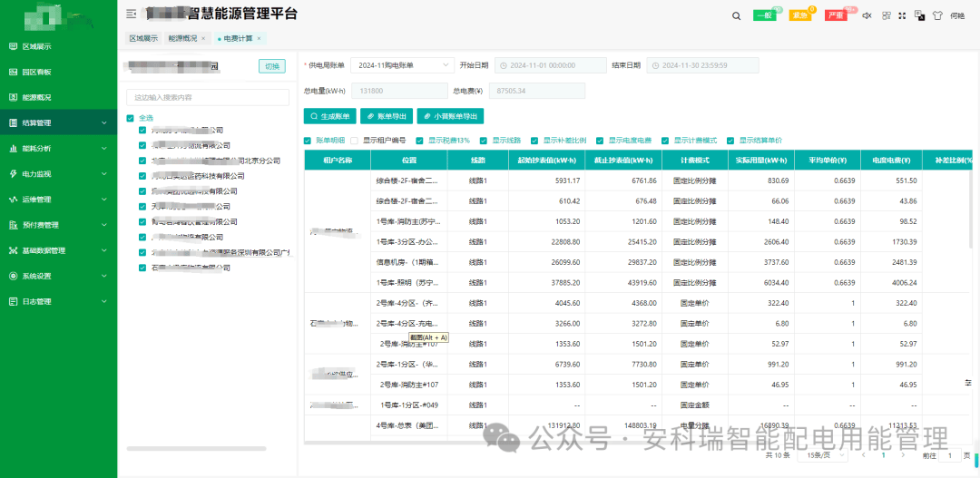
Task: Uncheck the 账单明细 checkbox
Action: 309,141
